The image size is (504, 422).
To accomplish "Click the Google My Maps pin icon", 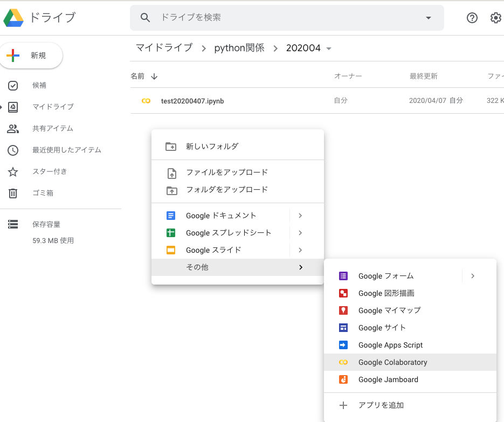I will pos(343,310).
